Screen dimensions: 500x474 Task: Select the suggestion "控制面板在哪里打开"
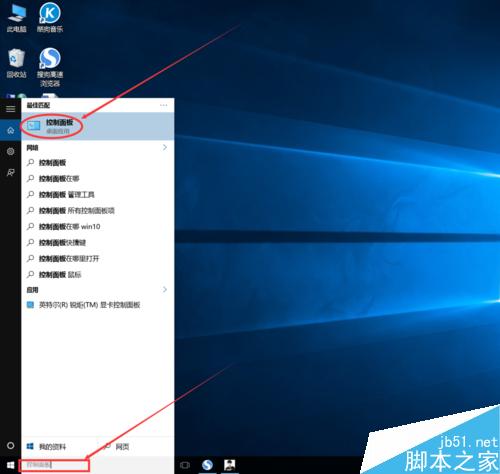[98, 259]
